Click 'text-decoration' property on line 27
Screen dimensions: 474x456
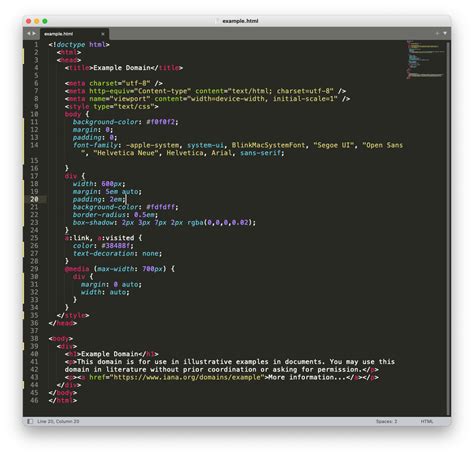tap(103, 254)
